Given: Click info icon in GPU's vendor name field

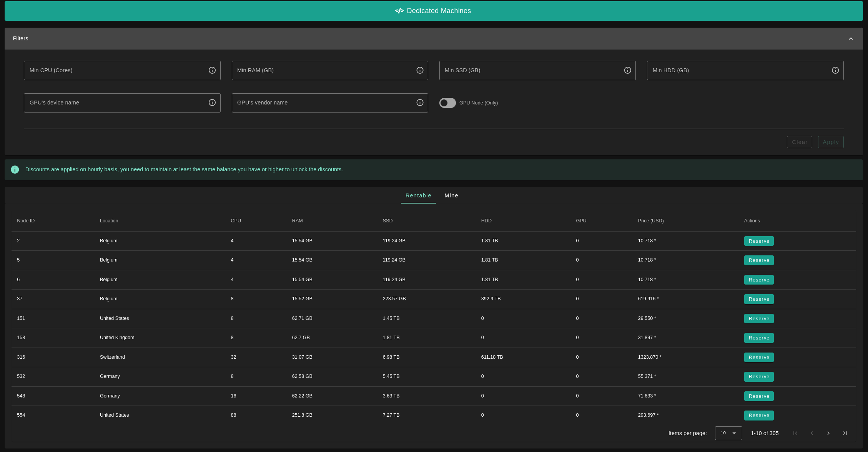Looking at the screenshot, I should (420, 103).
